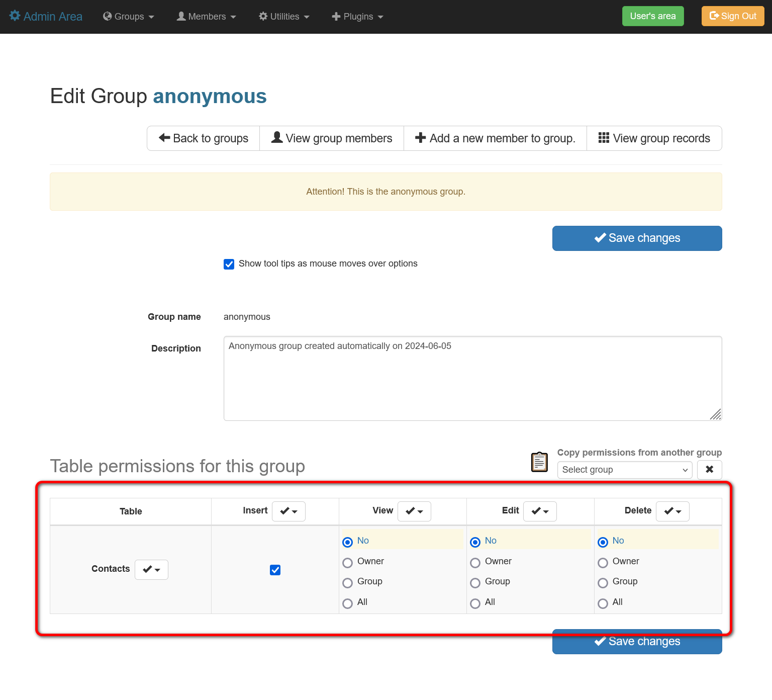This screenshot has height=700, width=772.
Task: Open the Contacts row checkmark dropdown
Action: click(x=151, y=570)
